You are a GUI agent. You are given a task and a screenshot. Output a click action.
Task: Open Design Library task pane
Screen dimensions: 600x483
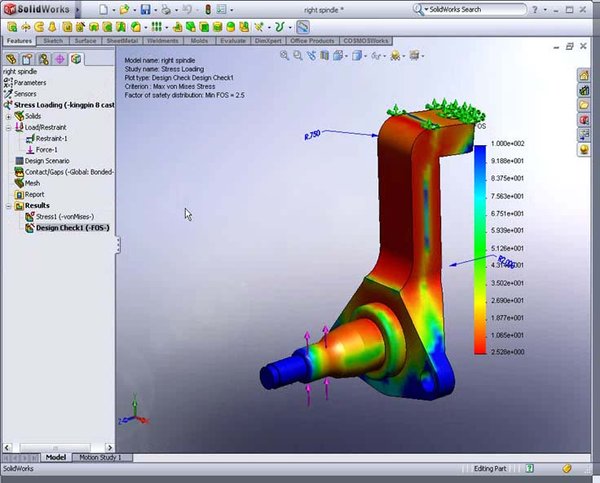coord(584,90)
